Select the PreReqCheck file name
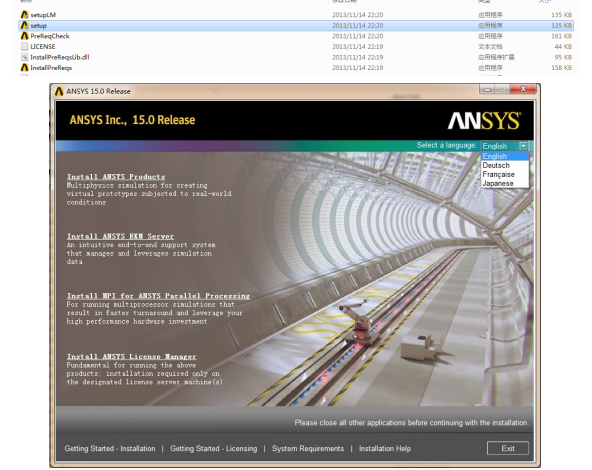Viewport: 592px width, 470px height. tap(50, 36)
